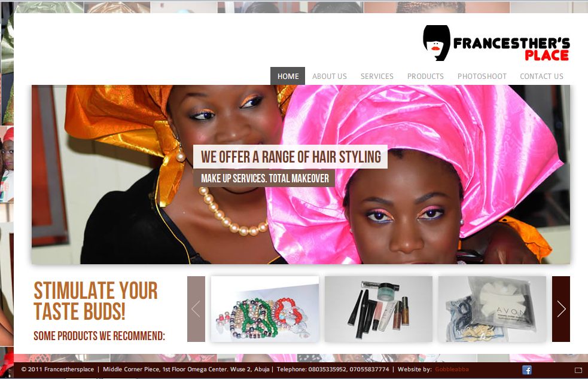Image resolution: width=588 pixels, height=379 pixels.
Task: Navigate to the Services page
Action: [x=377, y=76]
